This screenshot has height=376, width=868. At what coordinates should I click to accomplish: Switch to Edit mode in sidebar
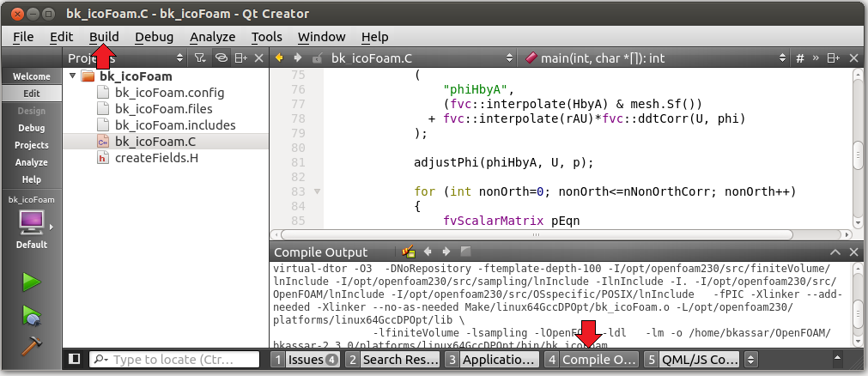tap(32, 94)
